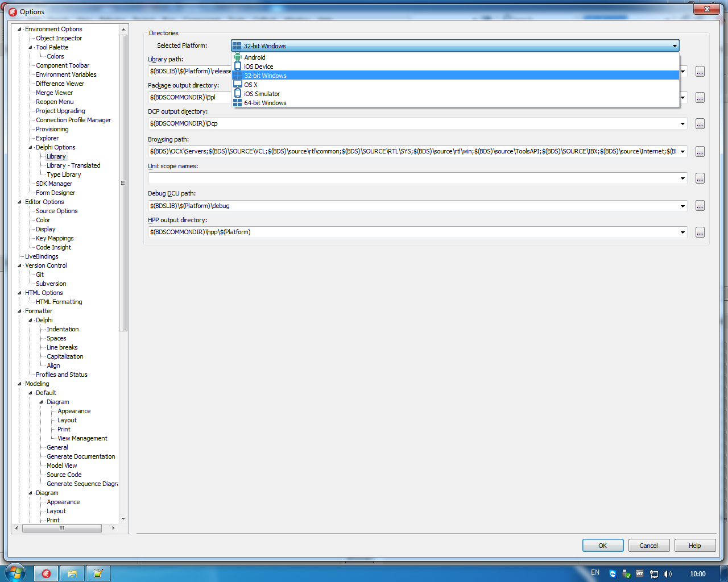The height and width of the screenshot is (582, 728).
Task: Select Code Insight in options tree
Action: pyautogui.click(x=53, y=247)
